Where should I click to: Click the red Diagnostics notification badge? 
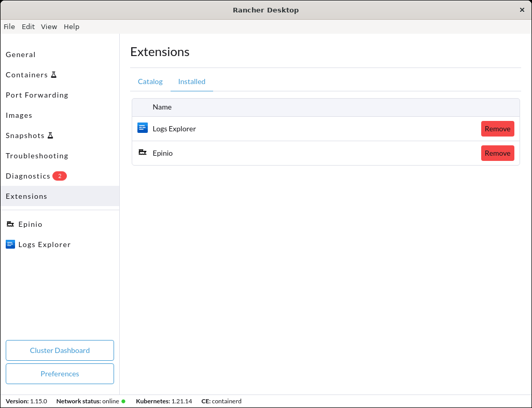point(60,176)
